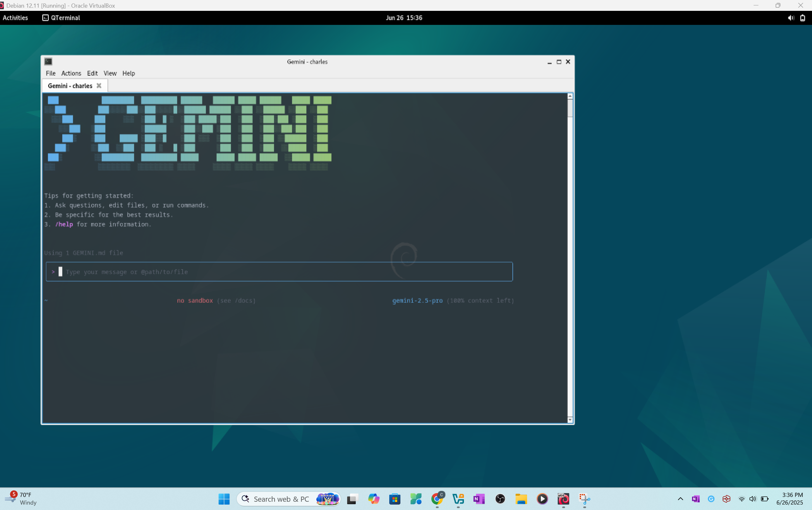Screen dimensions: 812x510
Task: Open the Help menu in QTerminal
Action: coord(129,73)
